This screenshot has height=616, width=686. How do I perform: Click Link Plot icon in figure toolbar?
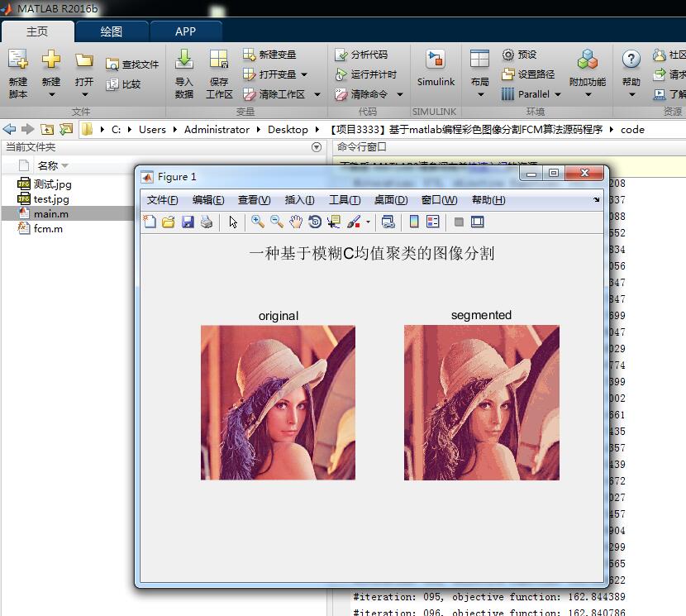[x=388, y=222]
